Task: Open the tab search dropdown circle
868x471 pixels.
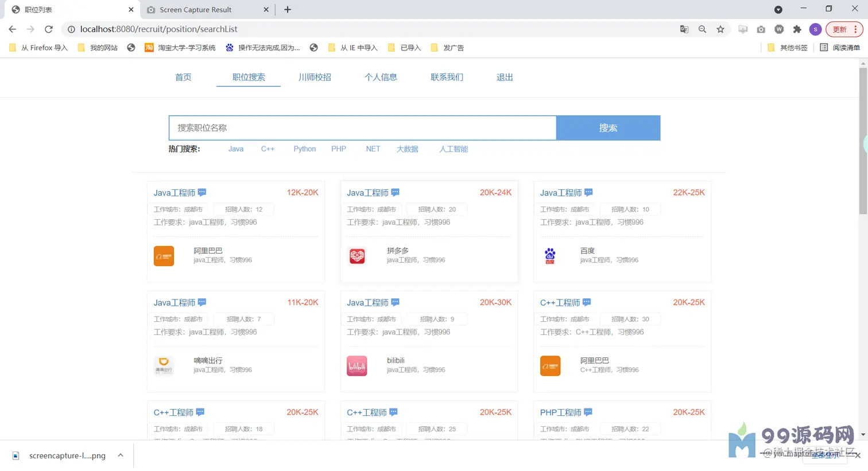Action: [x=778, y=10]
